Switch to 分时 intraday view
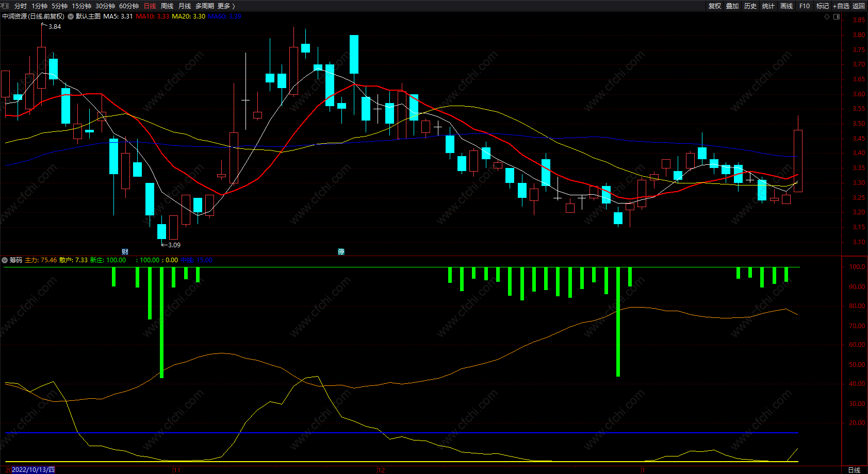 [x=21, y=6]
